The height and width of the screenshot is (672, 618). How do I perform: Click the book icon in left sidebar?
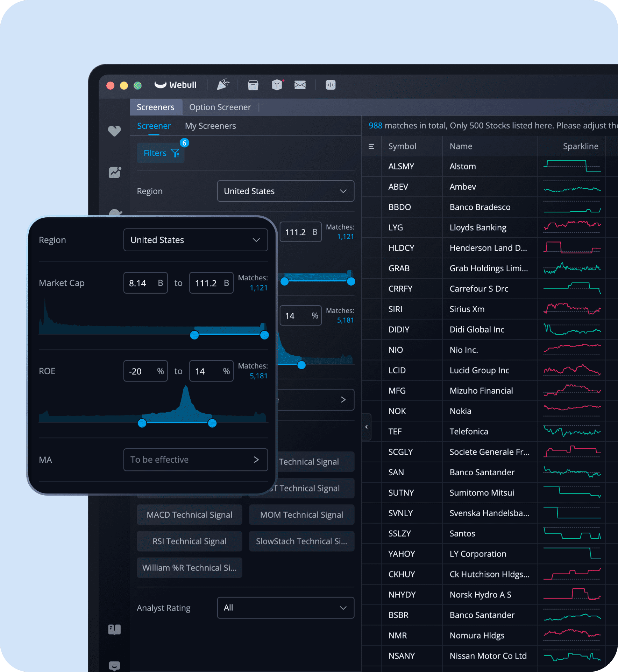click(114, 629)
